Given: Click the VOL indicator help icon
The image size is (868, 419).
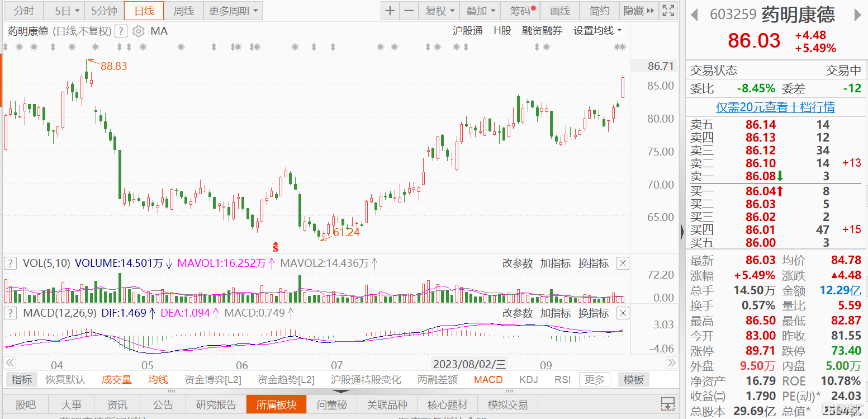Looking at the screenshot, I should 10,263.
